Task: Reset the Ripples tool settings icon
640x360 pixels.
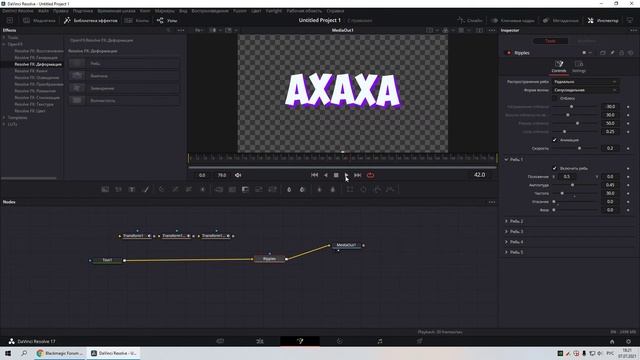Action: tap(631, 53)
